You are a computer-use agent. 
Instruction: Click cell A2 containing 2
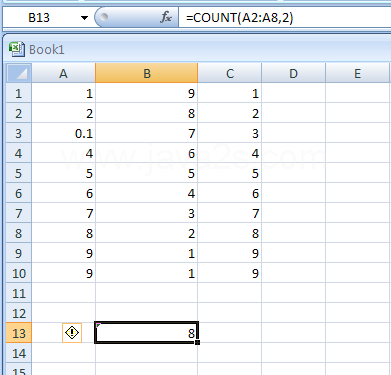point(63,113)
